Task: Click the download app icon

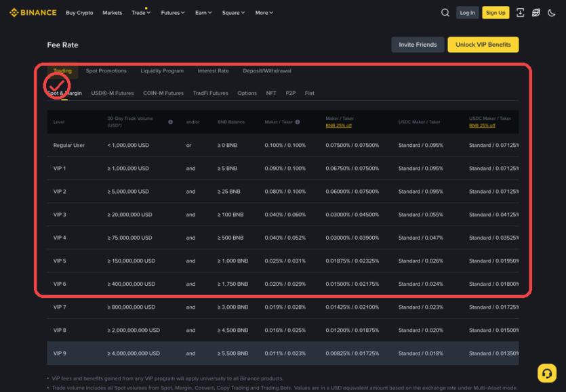Action: point(520,13)
